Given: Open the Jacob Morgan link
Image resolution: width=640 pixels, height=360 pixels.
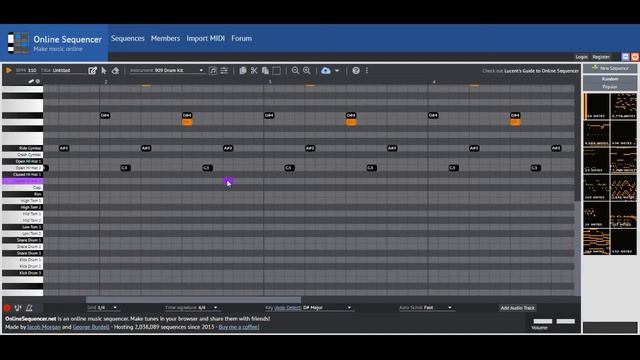Looking at the screenshot, I should click(44, 327).
